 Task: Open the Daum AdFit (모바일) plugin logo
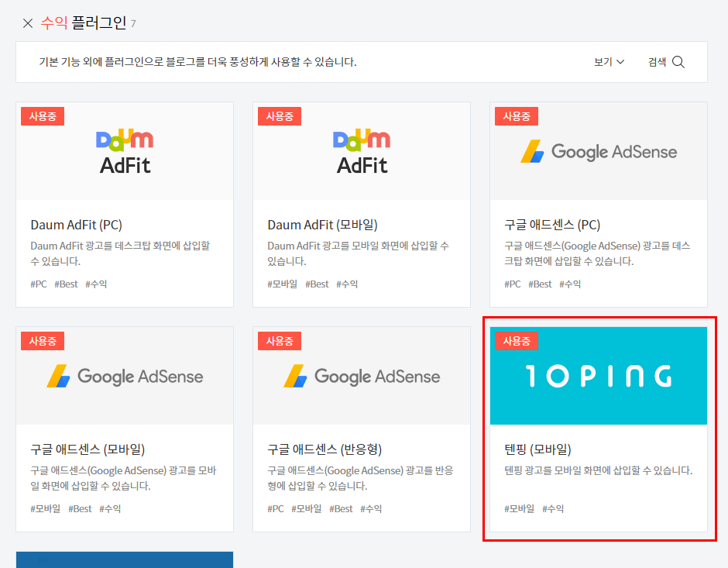pos(362,151)
